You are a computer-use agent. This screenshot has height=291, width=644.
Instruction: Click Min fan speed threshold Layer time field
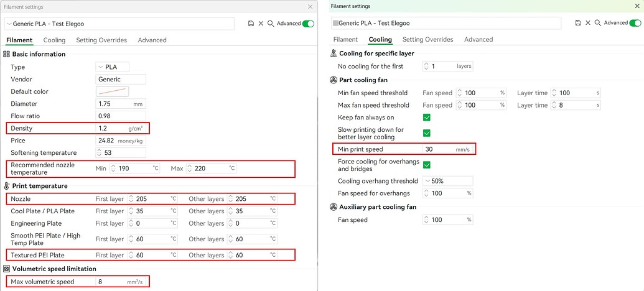click(576, 93)
